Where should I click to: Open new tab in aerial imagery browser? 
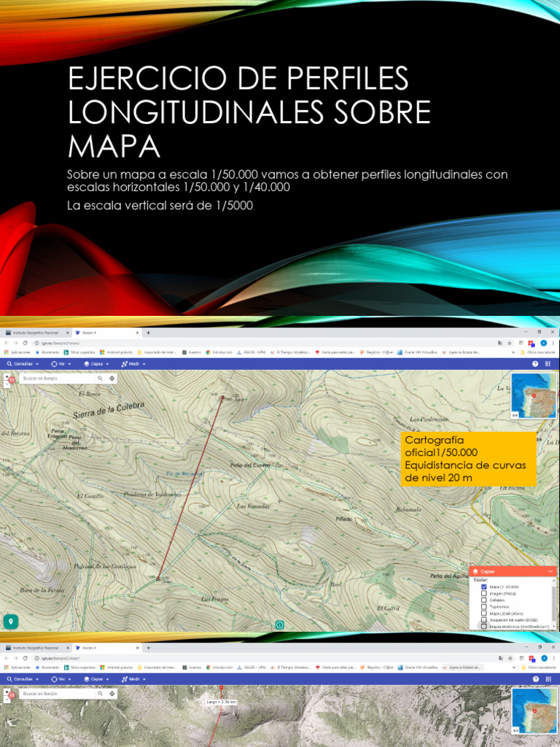click(148, 648)
